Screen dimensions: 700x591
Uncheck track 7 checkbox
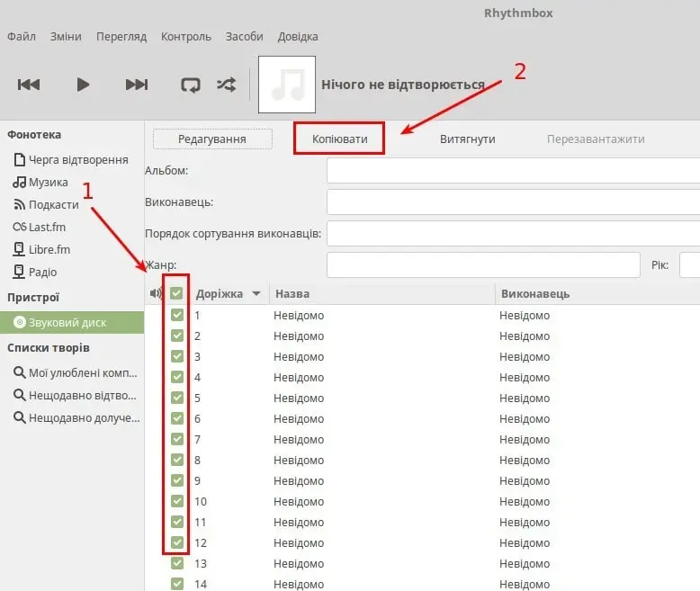click(177, 439)
